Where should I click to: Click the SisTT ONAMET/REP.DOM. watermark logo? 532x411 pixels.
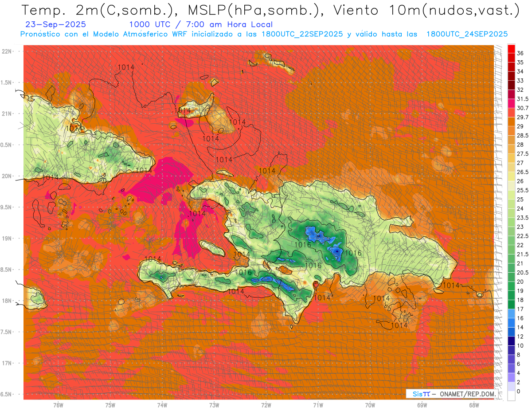tap(450, 394)
